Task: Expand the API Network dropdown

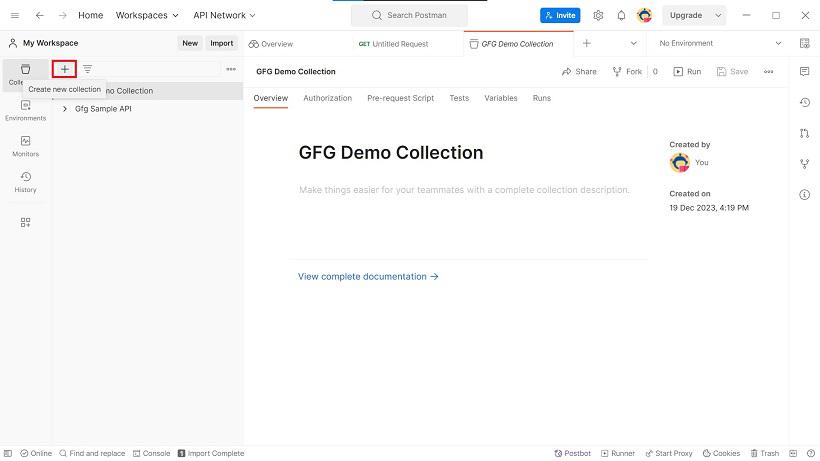Action: pos(224,15)
